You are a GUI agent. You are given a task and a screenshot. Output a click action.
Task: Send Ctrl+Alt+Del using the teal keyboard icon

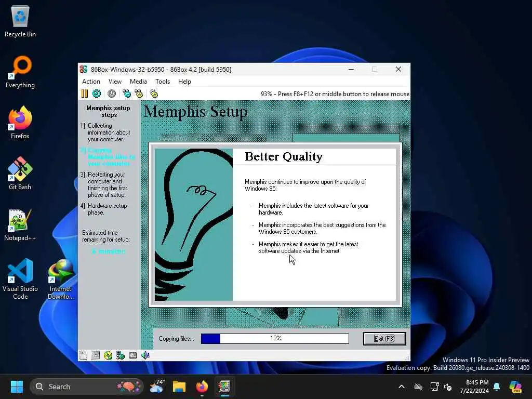click(x=127, y=94)
